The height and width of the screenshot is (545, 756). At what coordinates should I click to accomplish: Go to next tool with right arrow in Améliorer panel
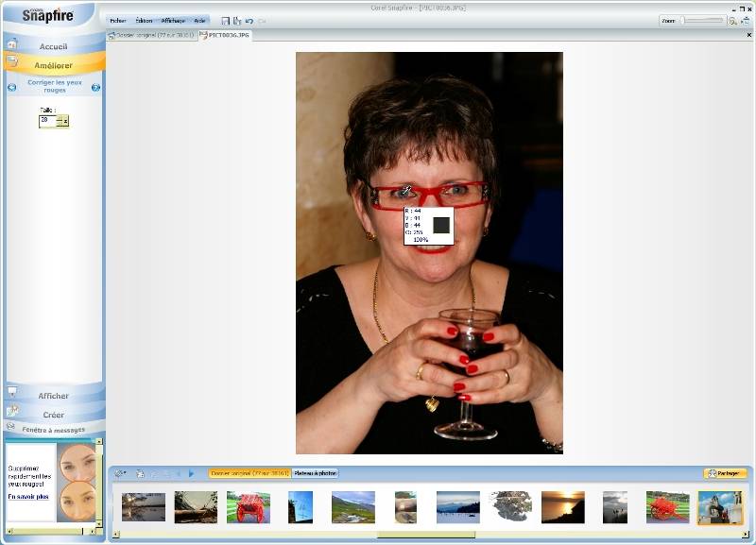tap(95, 87)
